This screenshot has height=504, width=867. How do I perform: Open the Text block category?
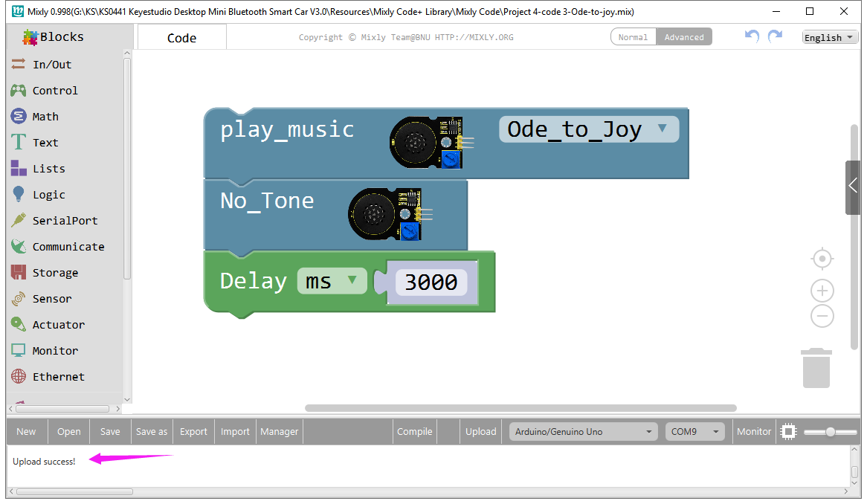pyautogui.click(x=45, y=143)
